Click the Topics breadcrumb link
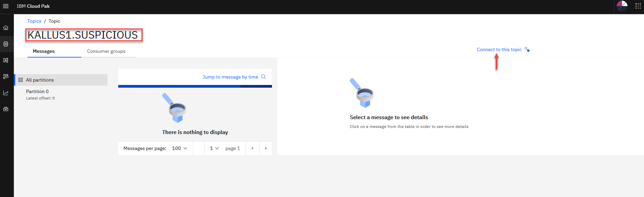Viewport: 644px width, 197px height. pos(34,21)
